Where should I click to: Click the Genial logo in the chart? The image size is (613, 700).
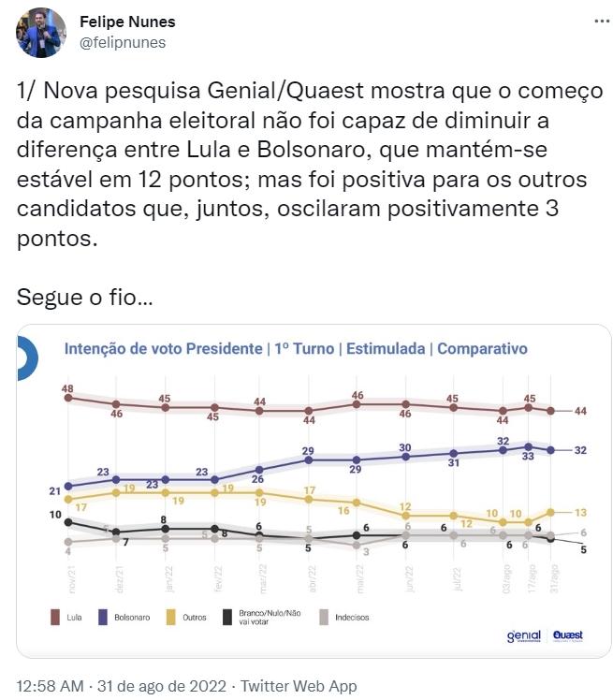[x=524, y=637]
